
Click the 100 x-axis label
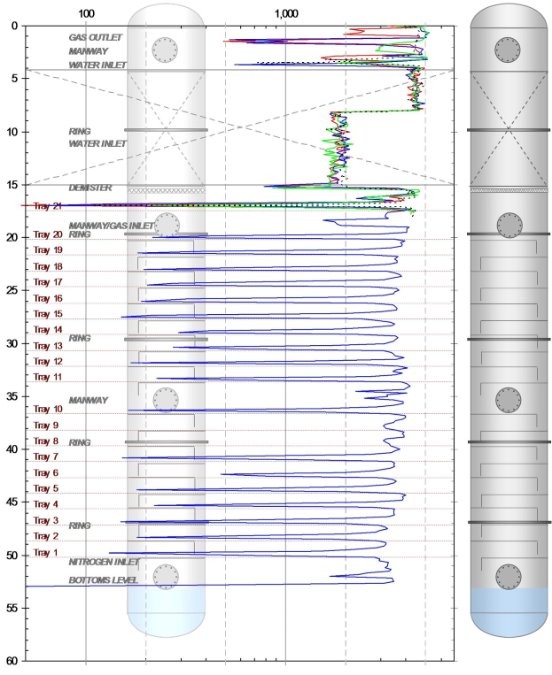click(86, 14)
